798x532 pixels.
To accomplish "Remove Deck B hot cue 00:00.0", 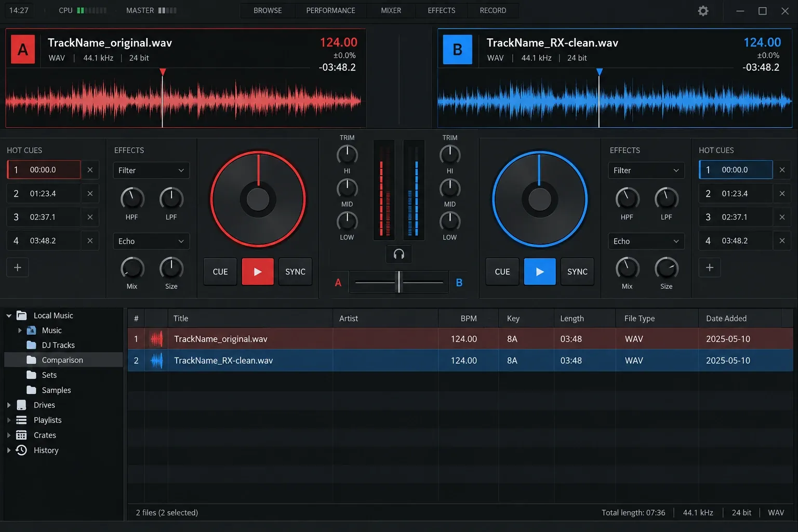I will (782, 170).
